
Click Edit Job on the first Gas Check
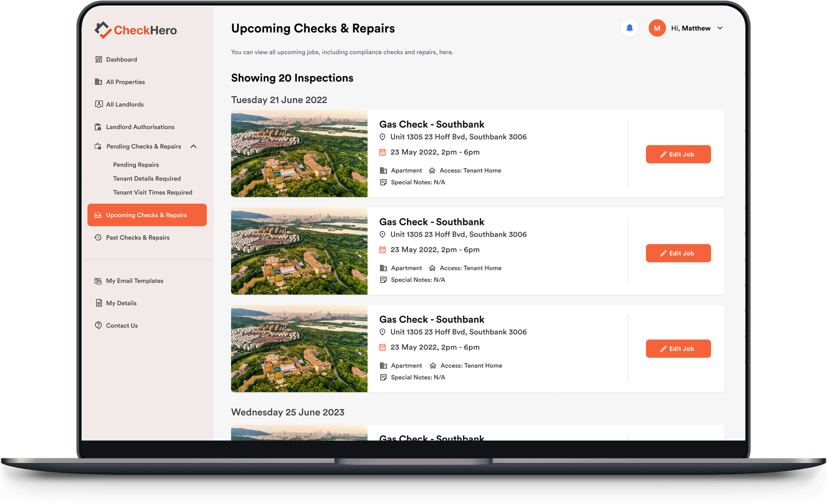678,154
